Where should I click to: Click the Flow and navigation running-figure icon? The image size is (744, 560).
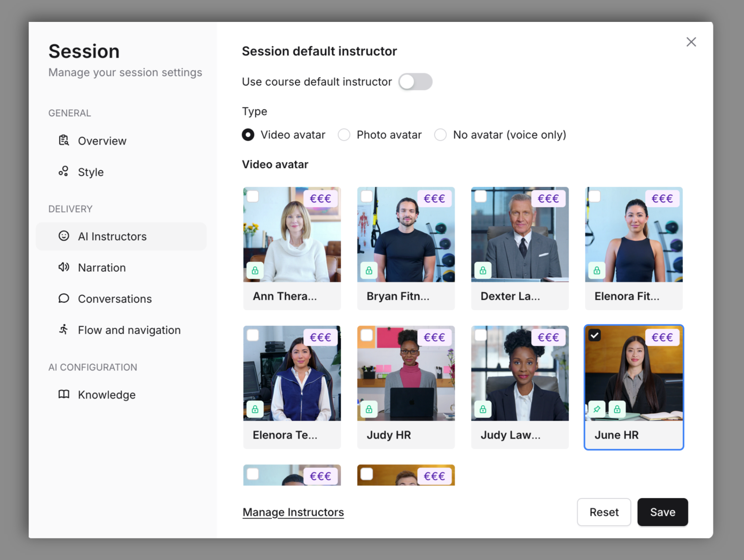pos(64,330)
